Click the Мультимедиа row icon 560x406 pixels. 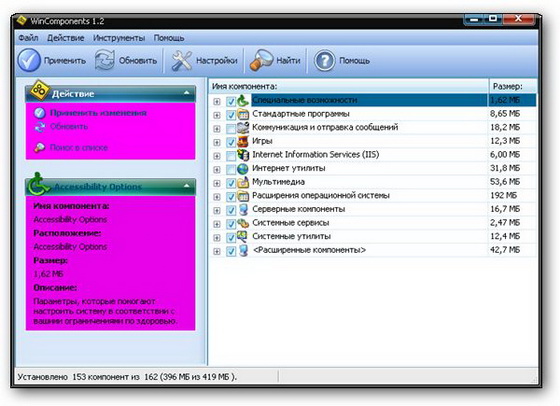[243, 182]
